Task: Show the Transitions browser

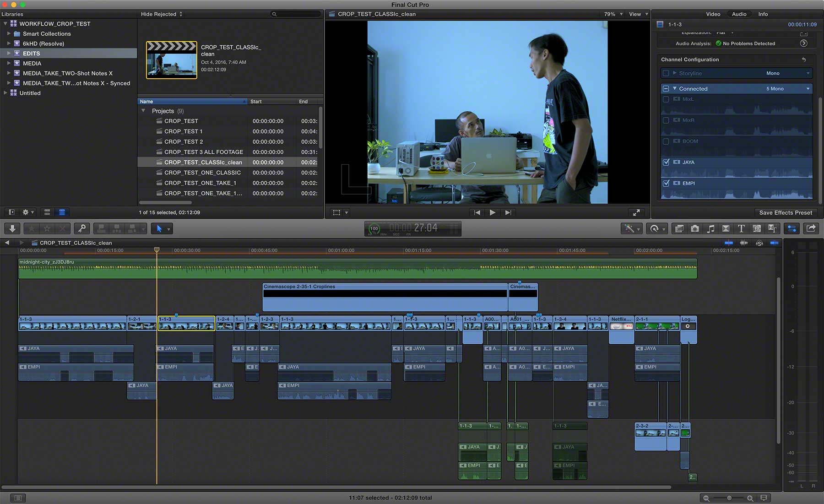Action: [x=726, y=228]
